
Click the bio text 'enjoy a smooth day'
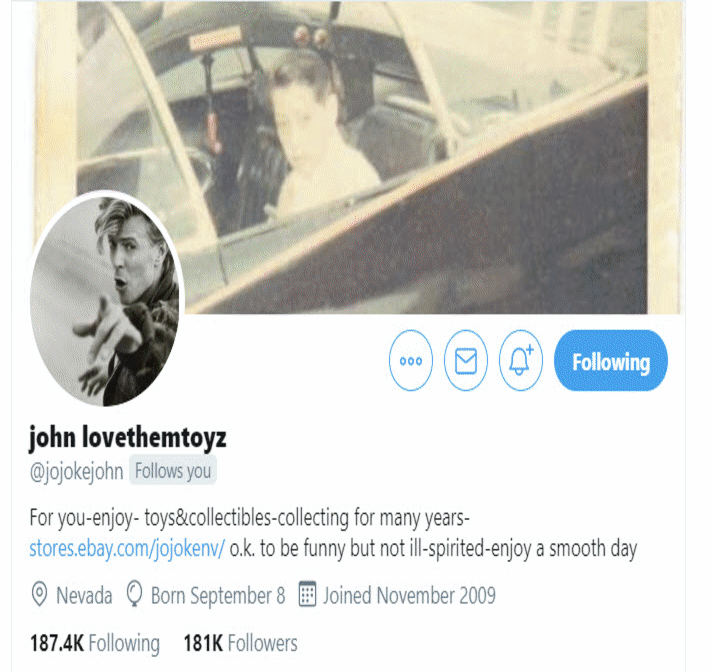pyautogui.click(x=564, y=548)
